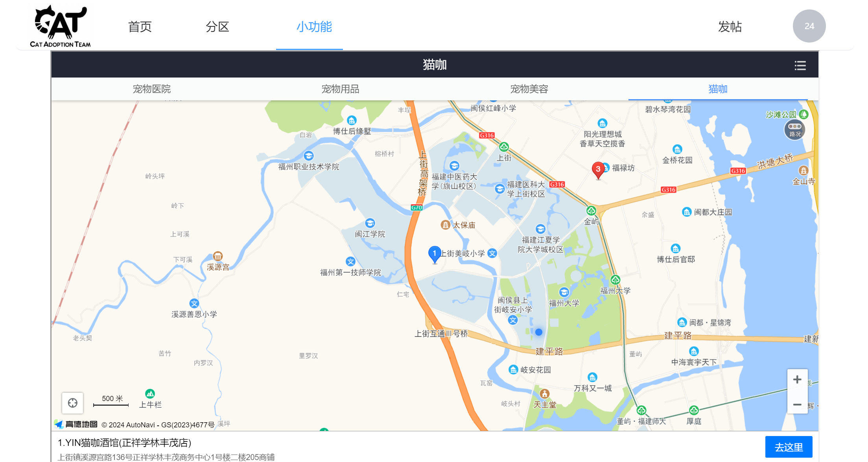Screen dimensions: 868x462
Task: Click the 大保庙 temple map icon
Action: (445, 225)
